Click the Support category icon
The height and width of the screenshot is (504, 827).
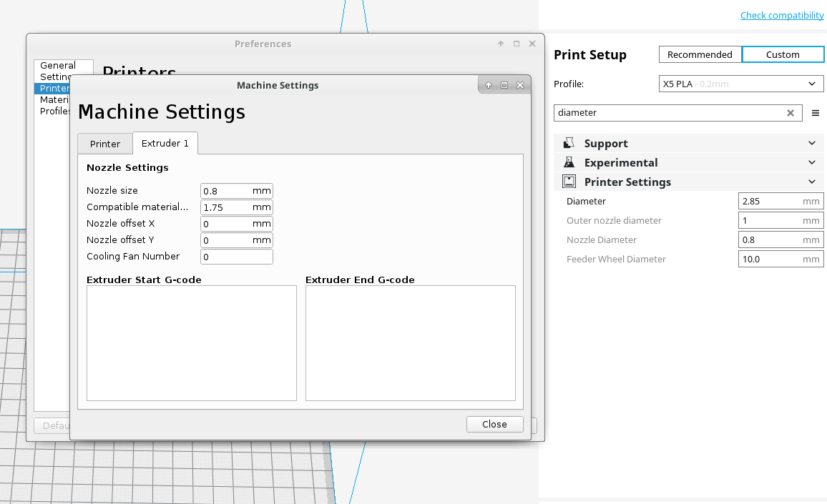pos(569,143)
